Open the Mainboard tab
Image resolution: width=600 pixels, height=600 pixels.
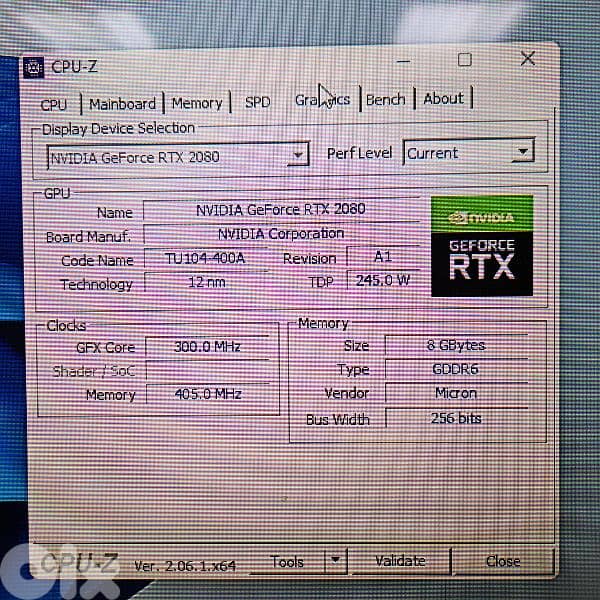click(122, 104)
